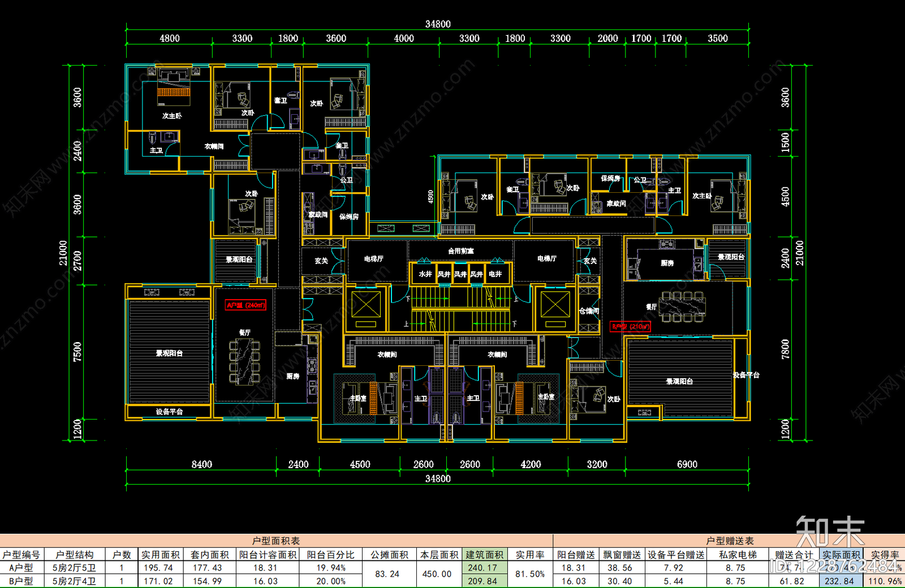
Task: Click the 实用面积 column header
Action: [x=161, y=555]
